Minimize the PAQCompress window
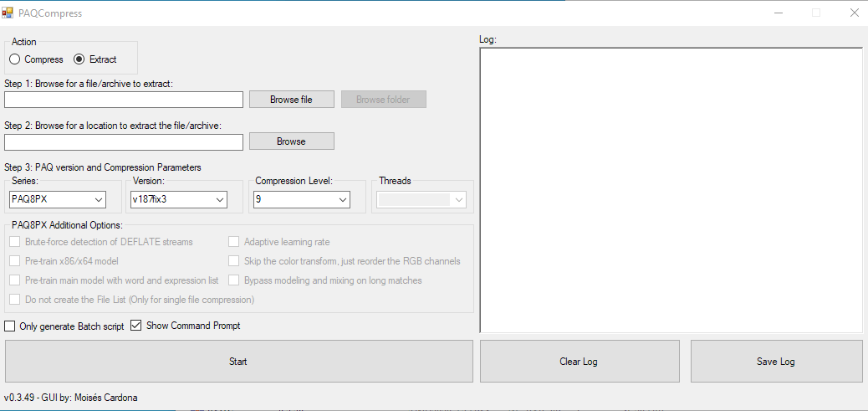This screenshot has height=411, width=868. pyautogui.click(x=779, y=13)
